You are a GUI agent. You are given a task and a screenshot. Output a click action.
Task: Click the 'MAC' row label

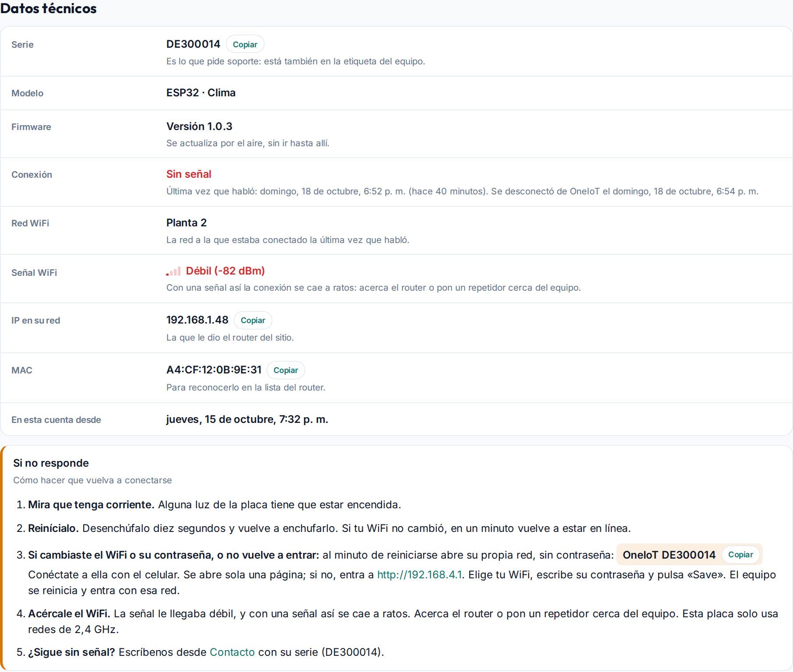pos(22,370)
